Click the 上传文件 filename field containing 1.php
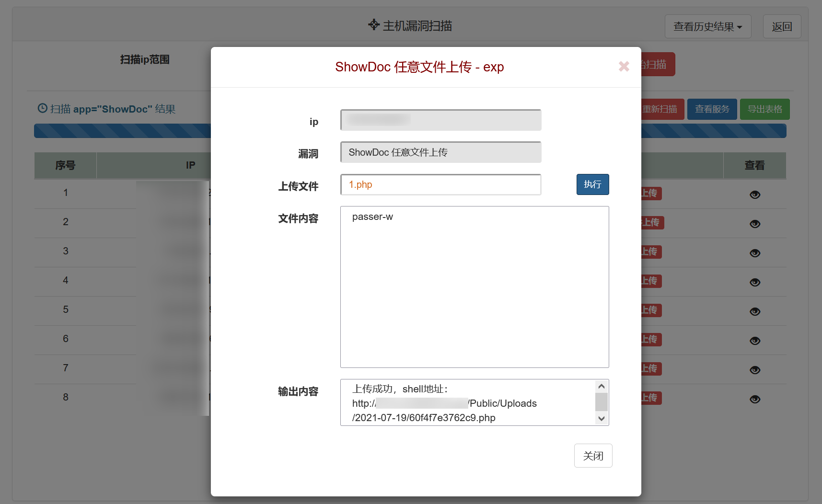The width and height of the screenshot is (822, 504). click(x=441, y=184)
